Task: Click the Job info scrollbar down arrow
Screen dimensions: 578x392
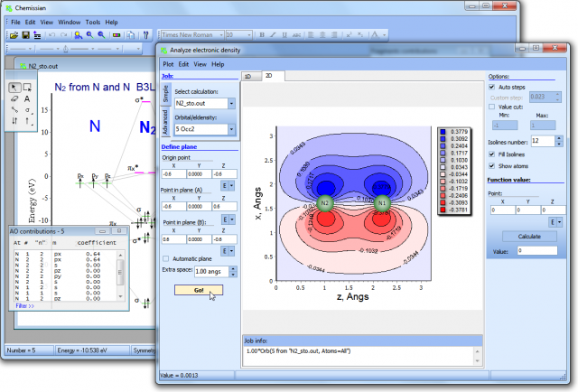Action: tap(478, 361)
